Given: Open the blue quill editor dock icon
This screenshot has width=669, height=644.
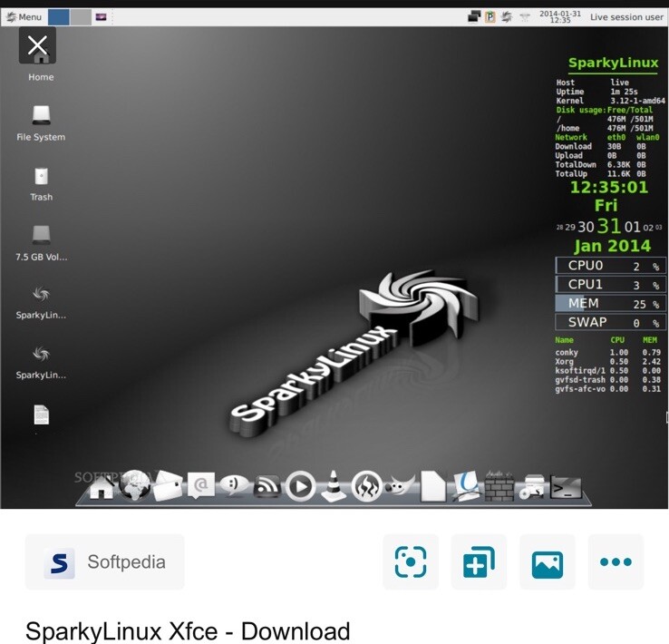Looking at the screenshot, I should click(x=466, y=485).
